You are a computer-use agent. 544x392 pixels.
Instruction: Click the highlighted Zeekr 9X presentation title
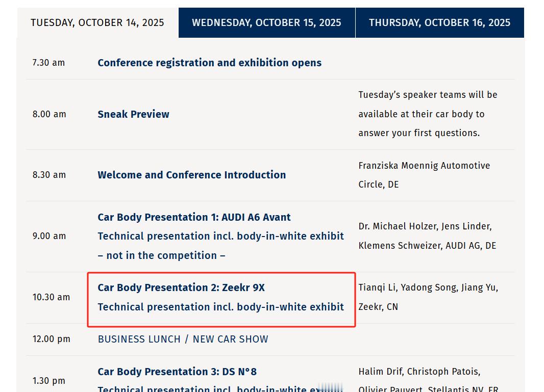181,288
